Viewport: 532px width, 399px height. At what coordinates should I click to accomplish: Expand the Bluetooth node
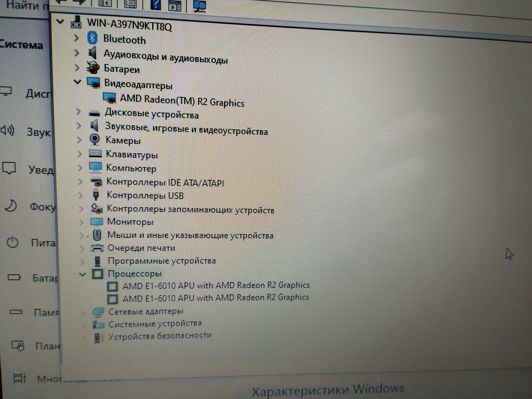point(76,38)
